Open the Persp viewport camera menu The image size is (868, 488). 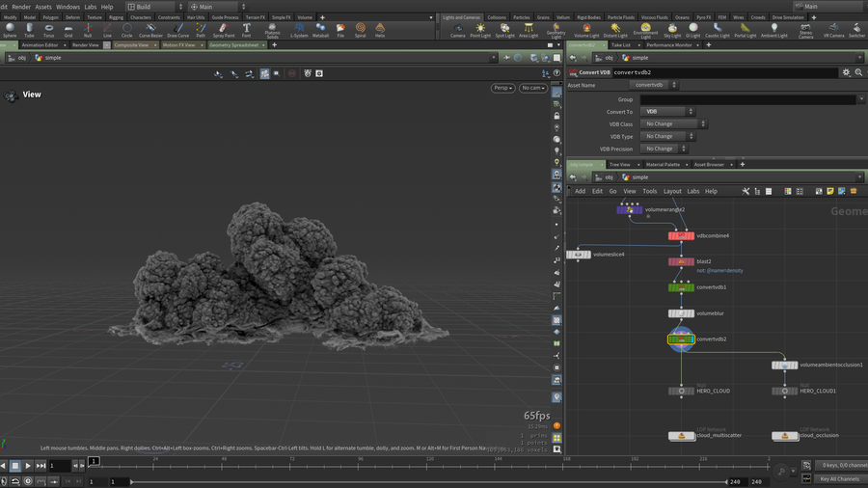(502, 88)
